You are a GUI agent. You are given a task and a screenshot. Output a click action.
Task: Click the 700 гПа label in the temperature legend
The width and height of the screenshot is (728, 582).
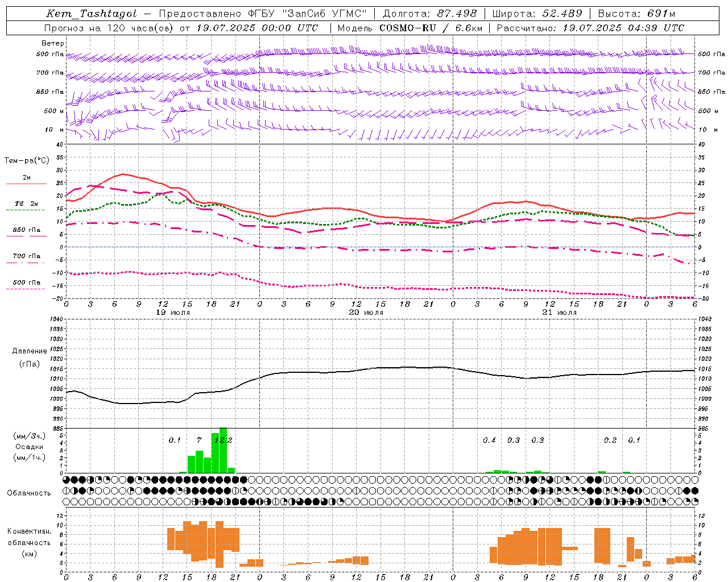point(26,256)
